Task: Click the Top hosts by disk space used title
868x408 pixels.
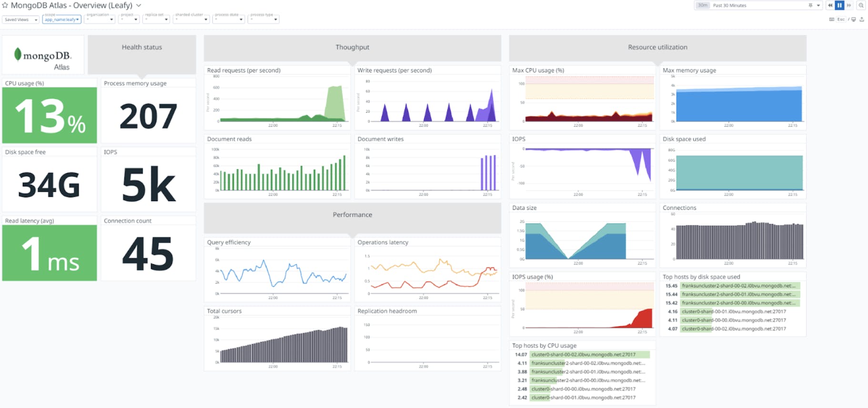Action: 701,277
